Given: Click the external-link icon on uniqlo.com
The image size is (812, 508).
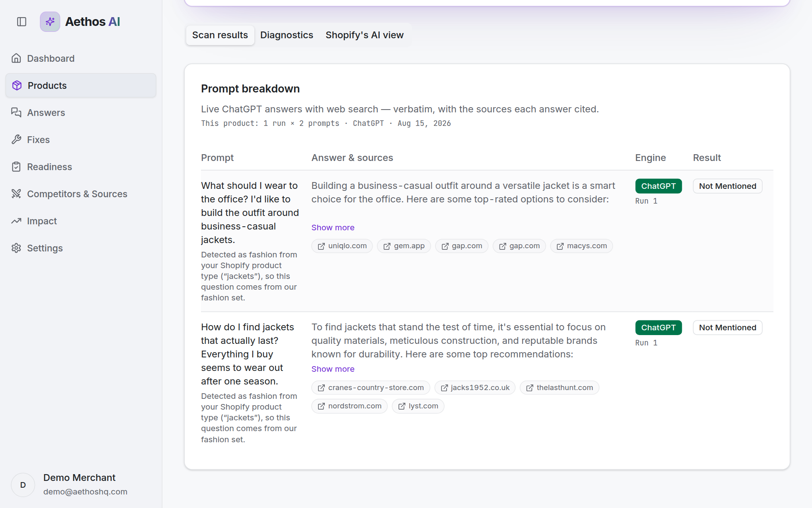Looking at the screenshot, I should click(x=321, y=246).
